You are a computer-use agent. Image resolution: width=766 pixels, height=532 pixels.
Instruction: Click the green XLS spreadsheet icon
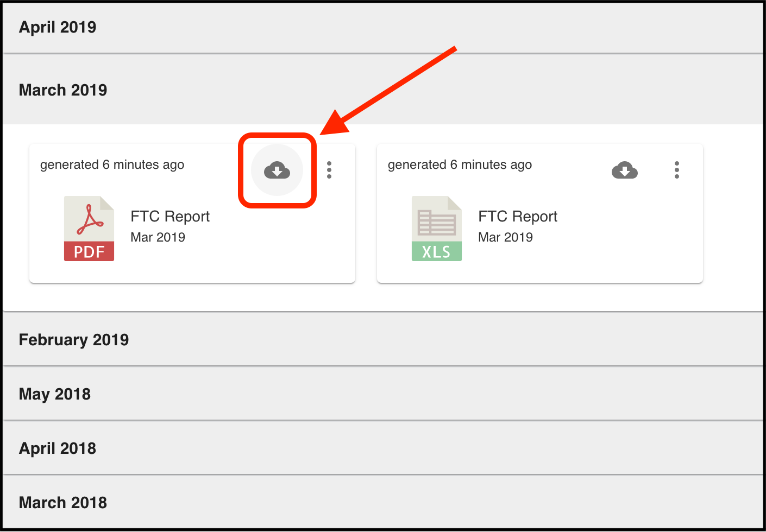pos(436,229)
